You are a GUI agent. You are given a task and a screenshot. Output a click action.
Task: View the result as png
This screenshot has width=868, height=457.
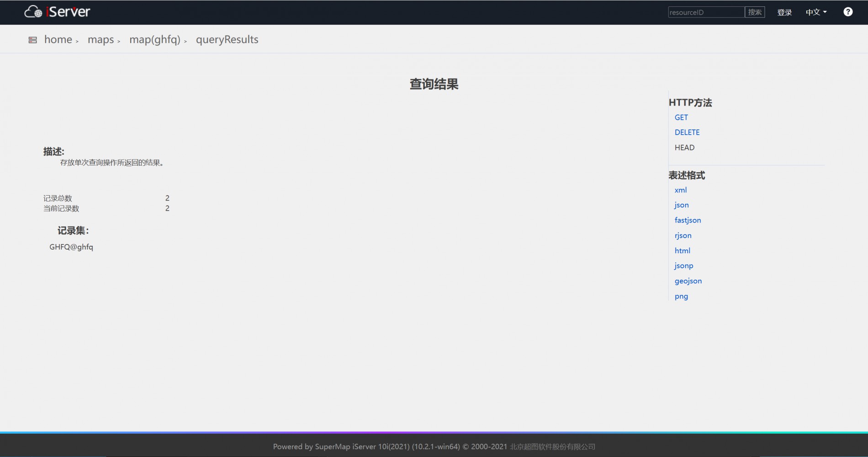[x=681, y=296]
